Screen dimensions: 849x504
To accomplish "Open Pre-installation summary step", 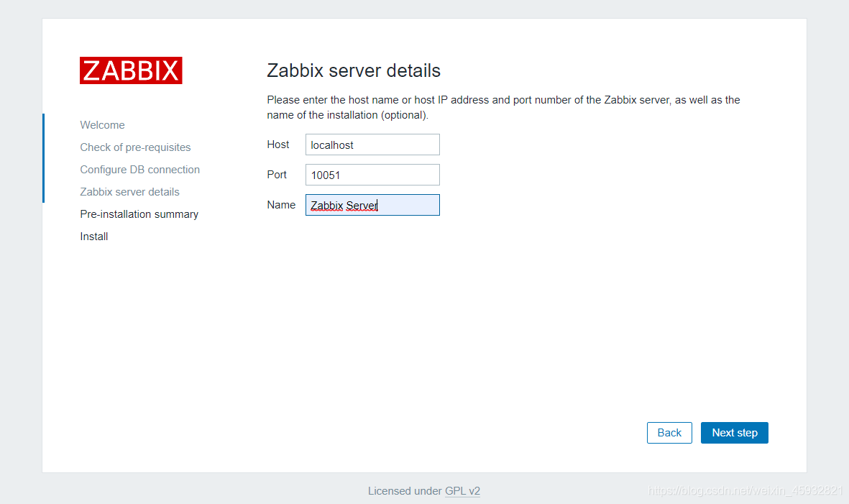I will (x=139, y=214).
